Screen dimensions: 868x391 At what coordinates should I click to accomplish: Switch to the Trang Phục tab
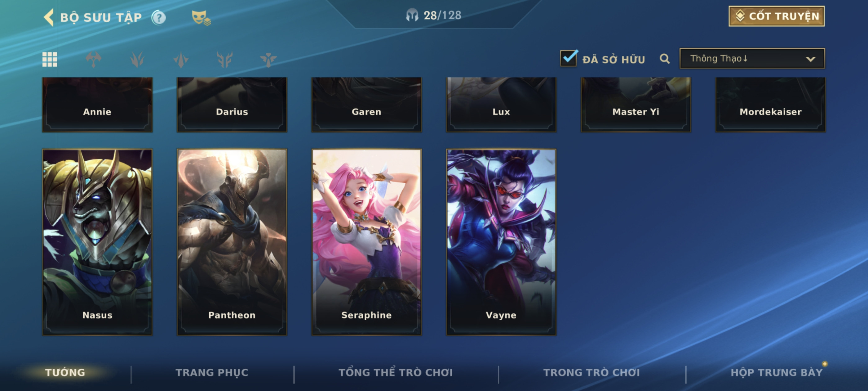(x=212, y=372)
